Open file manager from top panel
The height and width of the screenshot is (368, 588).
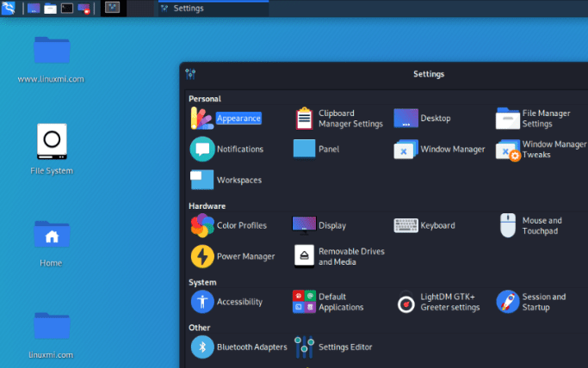click(x=50, y=9)
